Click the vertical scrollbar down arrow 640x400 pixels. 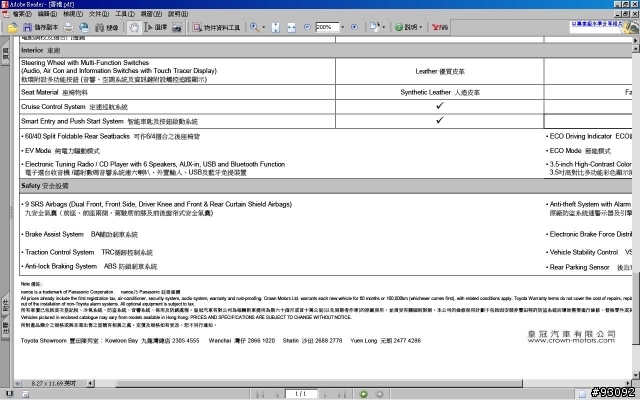coord(636,375)
